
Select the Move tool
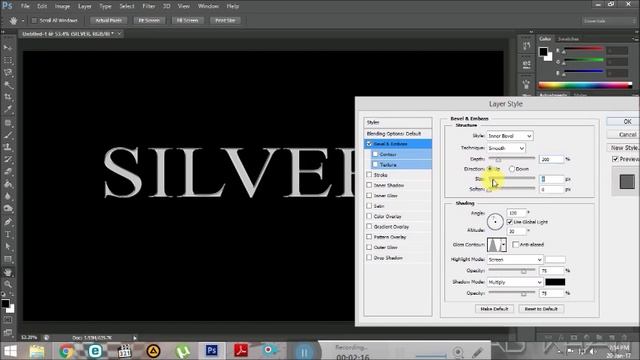(x=8, y=48)
